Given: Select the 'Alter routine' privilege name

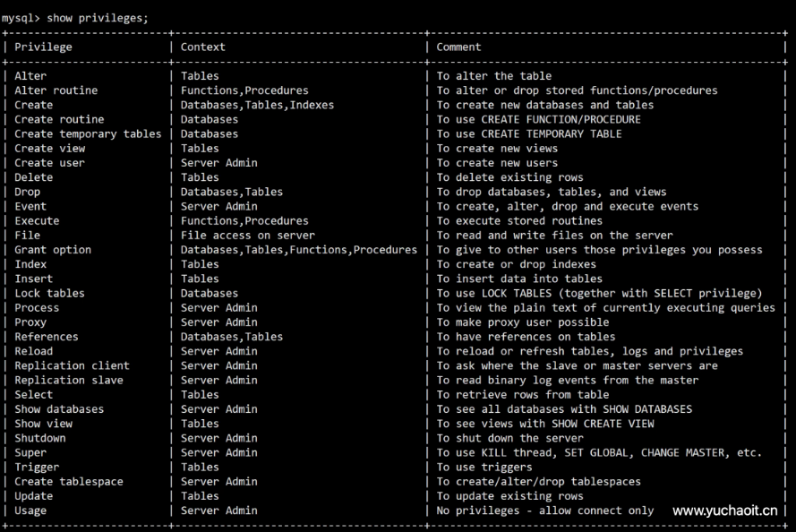Looking at the screenshot, I should click(x=56, y=90).
